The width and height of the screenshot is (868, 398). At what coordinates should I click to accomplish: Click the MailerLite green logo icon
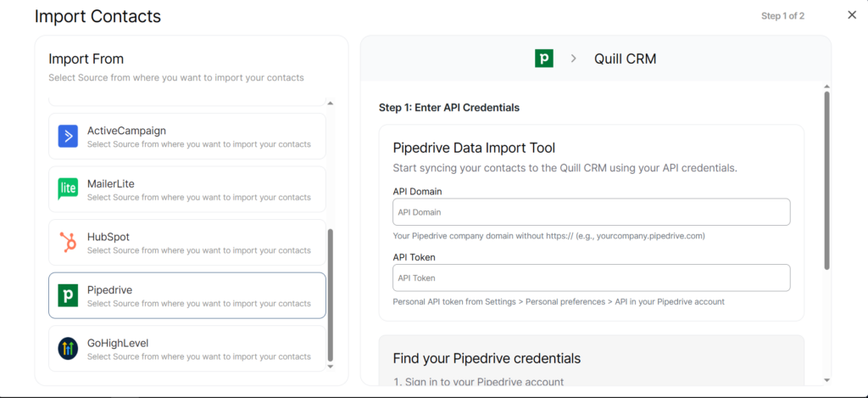pyautogui.click(x=68, y=188)
